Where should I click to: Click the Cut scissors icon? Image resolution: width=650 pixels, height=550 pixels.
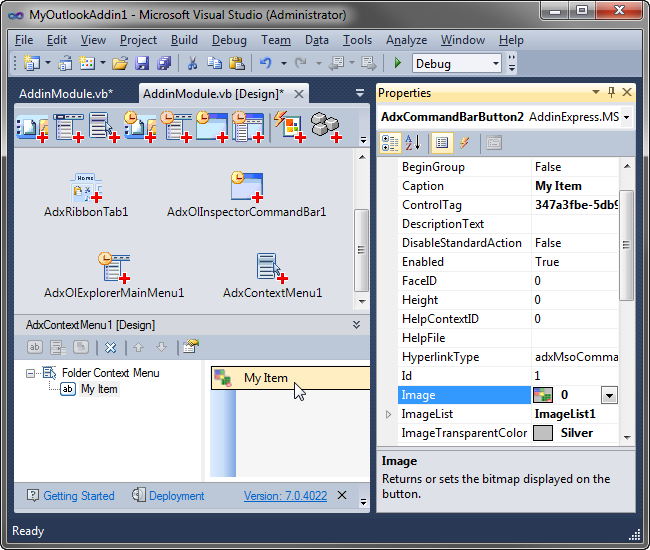192,63
